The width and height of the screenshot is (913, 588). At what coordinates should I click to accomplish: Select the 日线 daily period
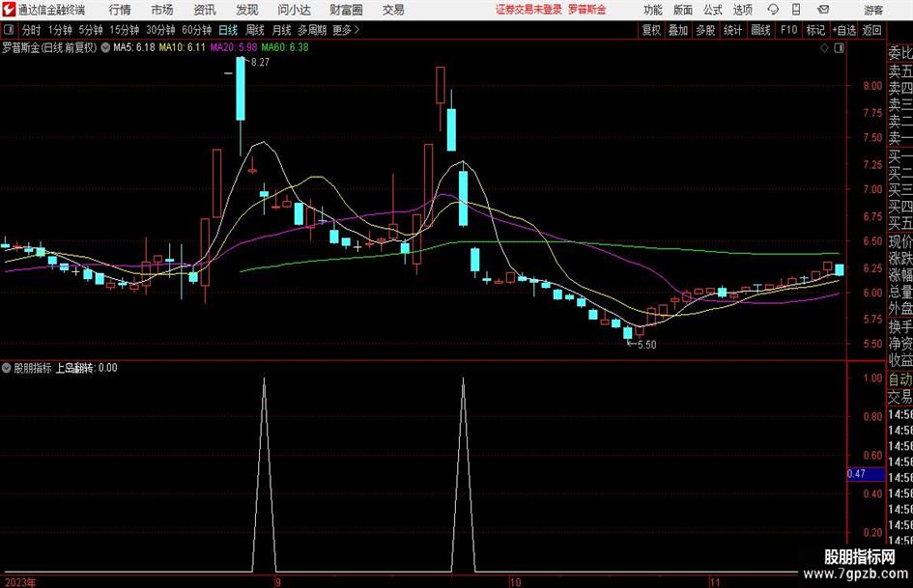click(228, 30)
